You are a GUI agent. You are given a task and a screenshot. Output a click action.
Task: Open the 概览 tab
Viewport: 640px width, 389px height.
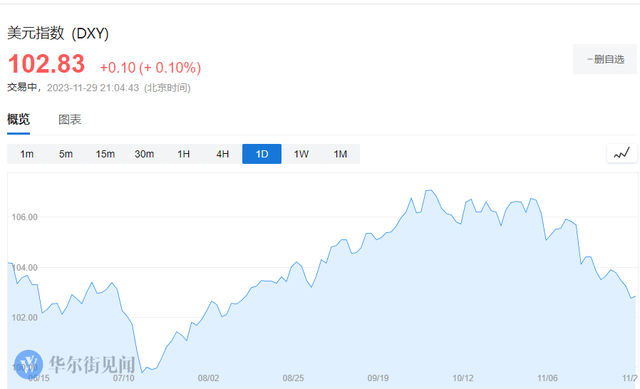(x=18, y=120)
